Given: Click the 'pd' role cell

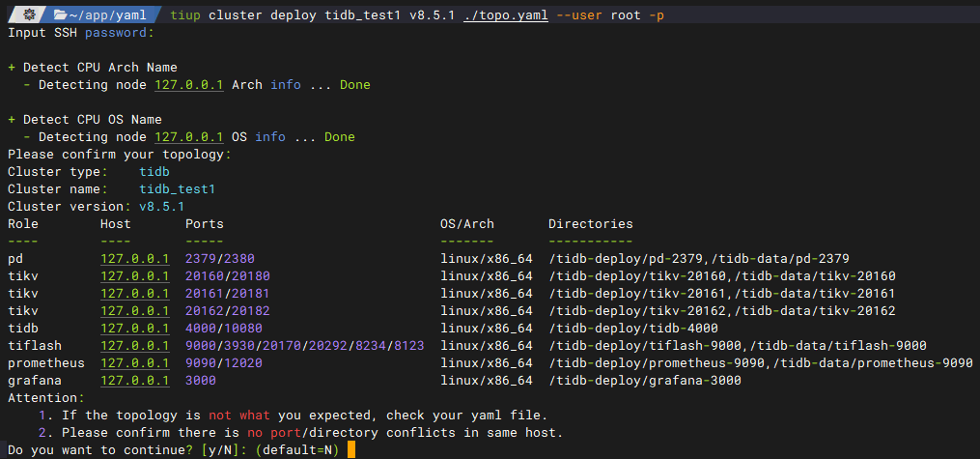Looking at the screenshot, I should [x=15, y=259].
